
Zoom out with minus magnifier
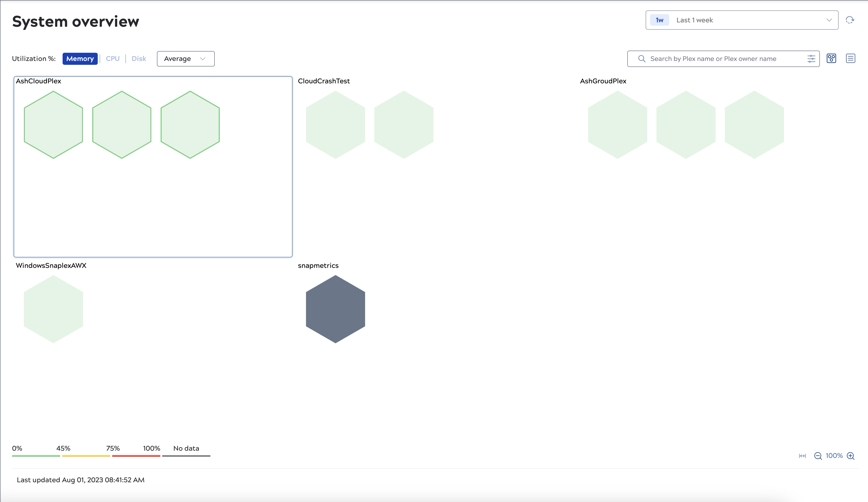818,456
